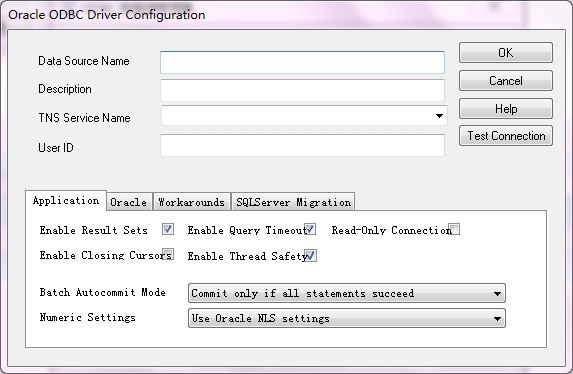Click the Test Connection button
Image resolution: width=573 pixels, height=374 pixels.
(506, 136)
